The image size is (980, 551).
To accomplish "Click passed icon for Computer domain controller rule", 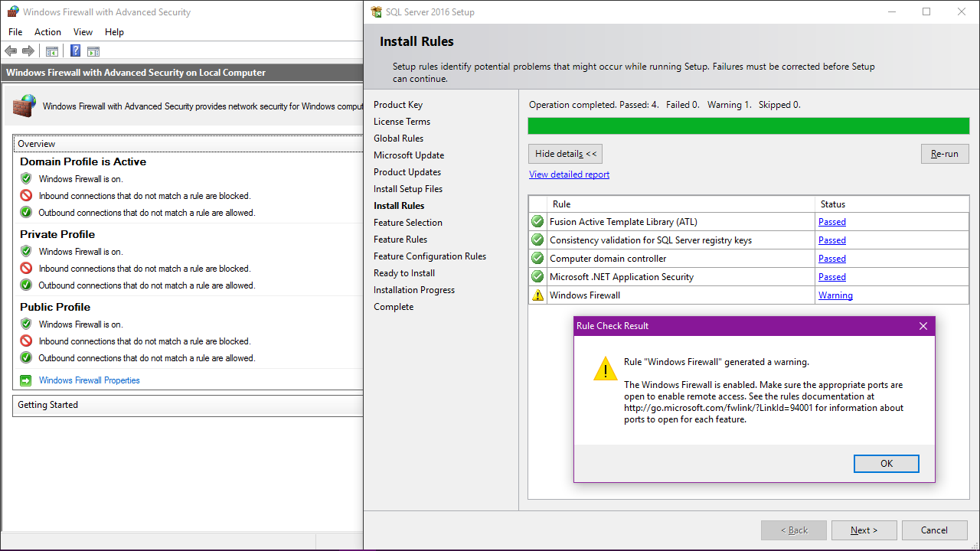I will pos(537,259).
